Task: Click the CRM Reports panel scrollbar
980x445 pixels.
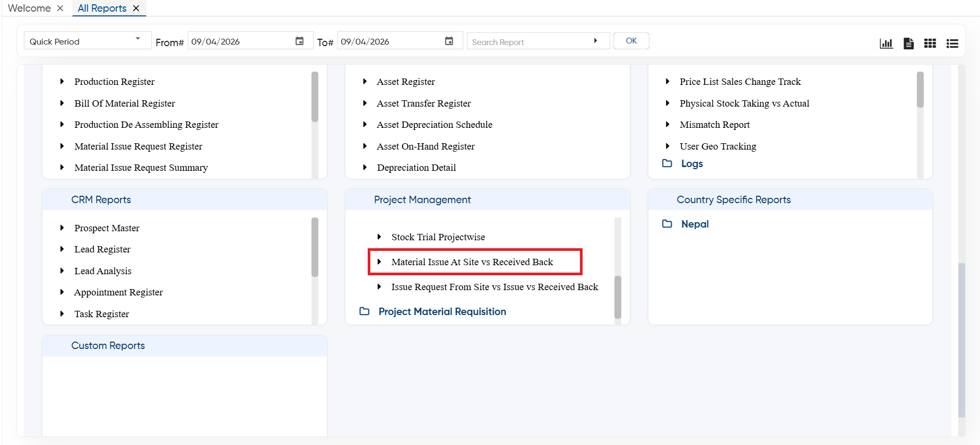Action: 315,247
